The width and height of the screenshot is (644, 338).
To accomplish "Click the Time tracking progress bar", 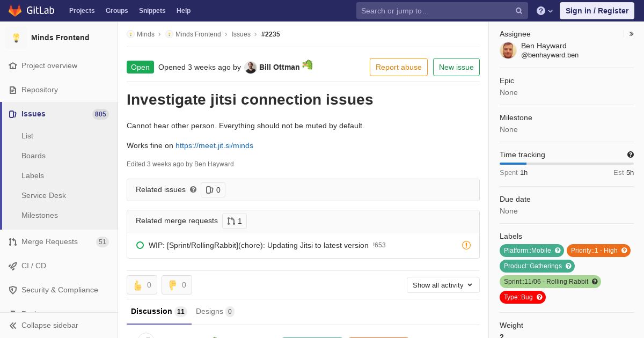I will click(567, 164).
